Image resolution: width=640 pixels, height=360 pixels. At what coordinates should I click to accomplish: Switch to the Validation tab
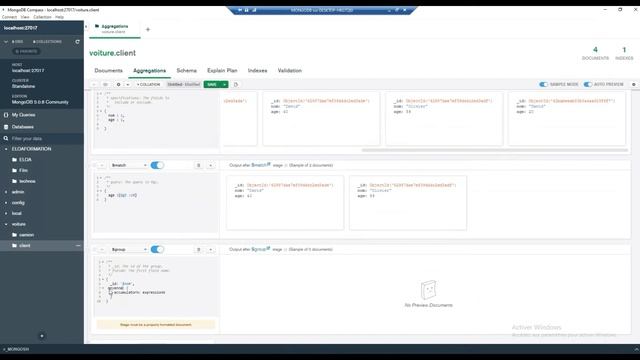(x=289, y=71)
